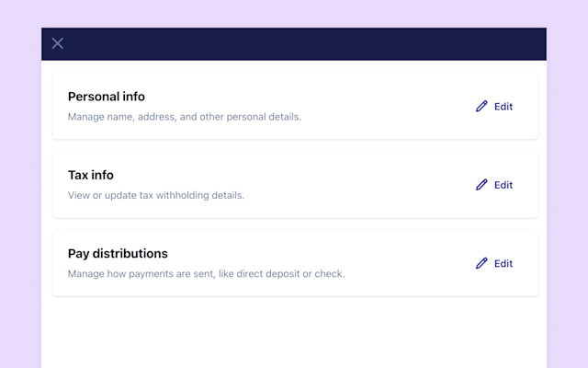Click the pencil icon for Pay distributions
588x368 pixels.
click(x=481, y=263)
